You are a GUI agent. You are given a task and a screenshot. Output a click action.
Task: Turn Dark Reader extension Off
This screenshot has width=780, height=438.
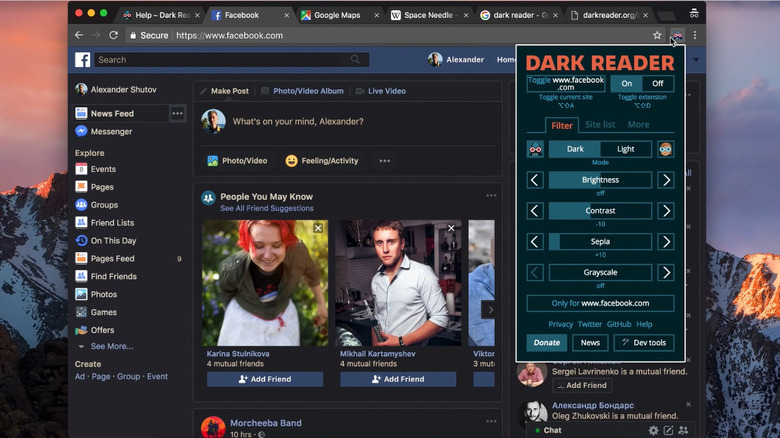coord(657,84)
